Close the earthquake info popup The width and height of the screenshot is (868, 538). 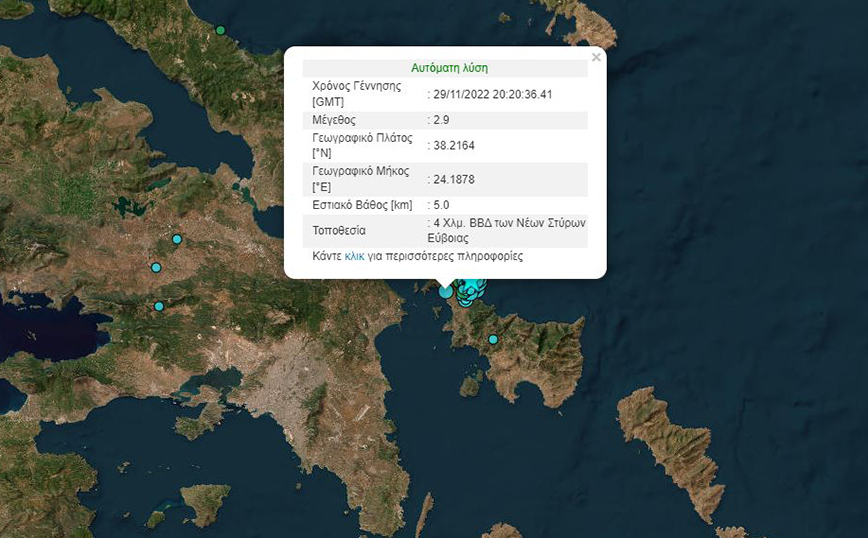coord(596,58)
